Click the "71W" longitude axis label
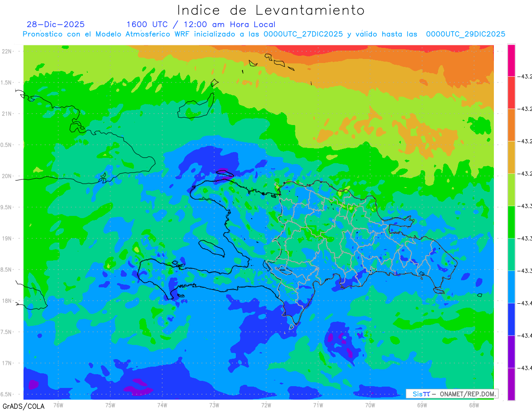Screen dimensions: 532x411 [318, 405]
